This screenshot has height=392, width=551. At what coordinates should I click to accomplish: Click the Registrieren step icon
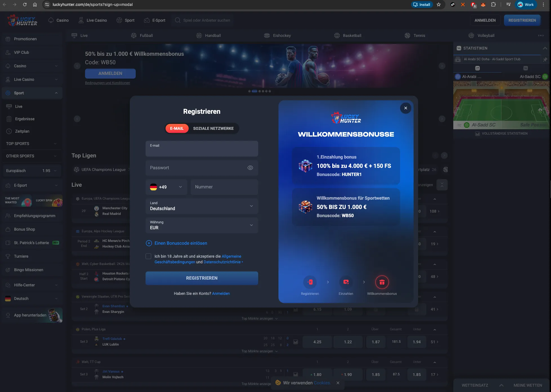(310, 282)
